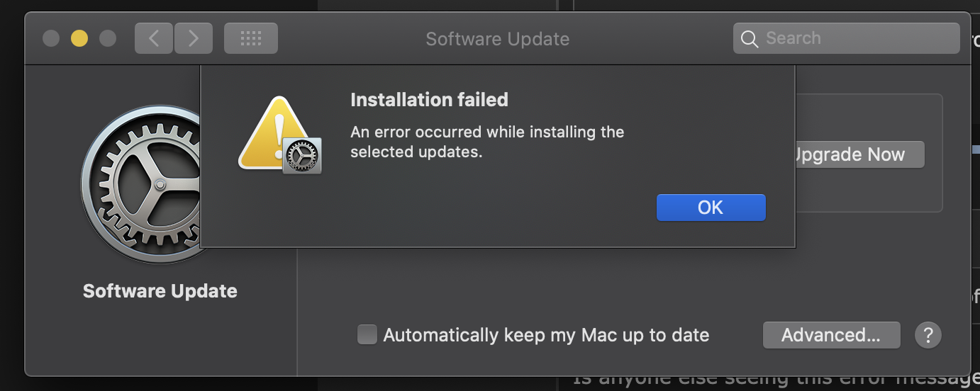Viewport: 980px width, 391px height.
Task: Dismiss the error dialog with OK
Action: (x=711, y=208)
